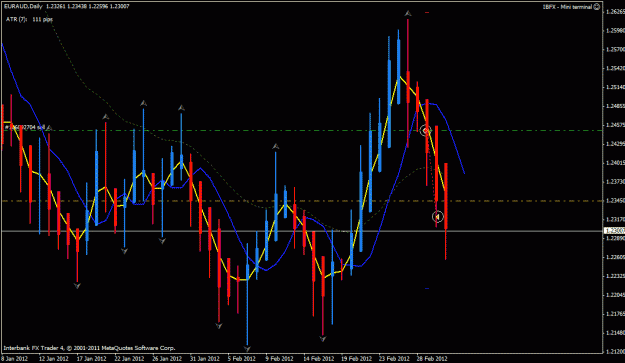Click the small blue dash marker below candles

[x=427, y=288]
